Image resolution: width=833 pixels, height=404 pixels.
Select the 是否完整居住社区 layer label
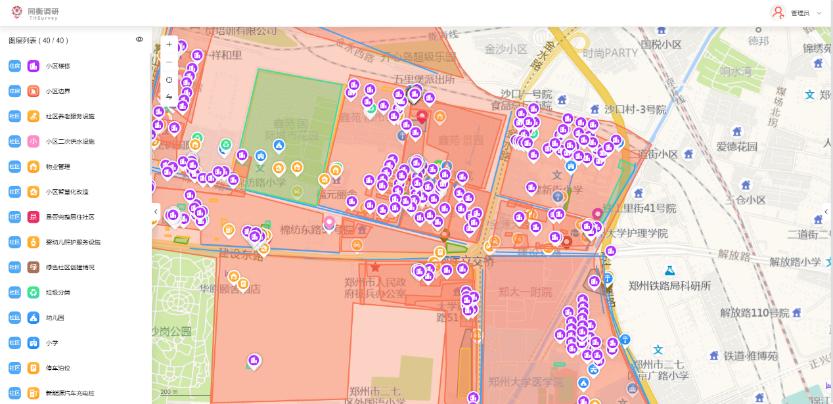point(70,217)
